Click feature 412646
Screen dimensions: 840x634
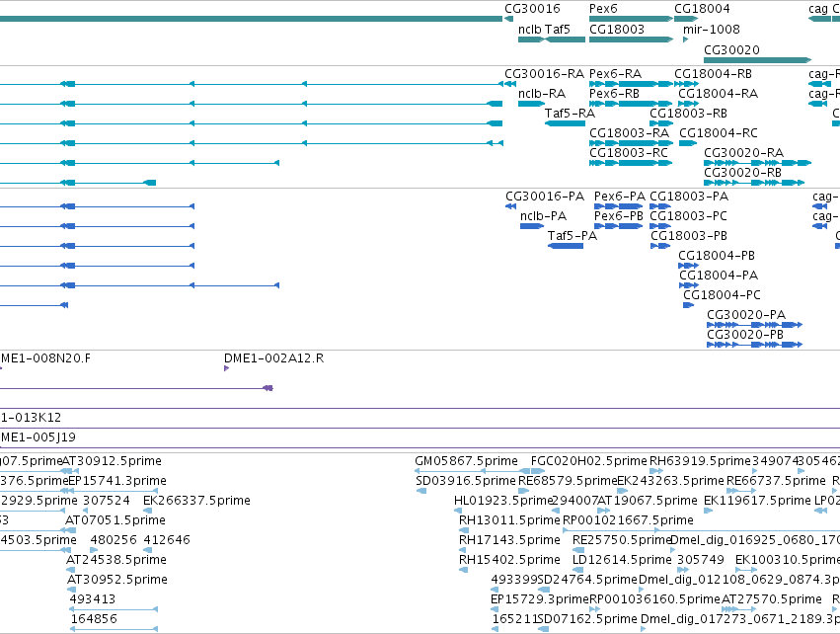pos(167,540)
